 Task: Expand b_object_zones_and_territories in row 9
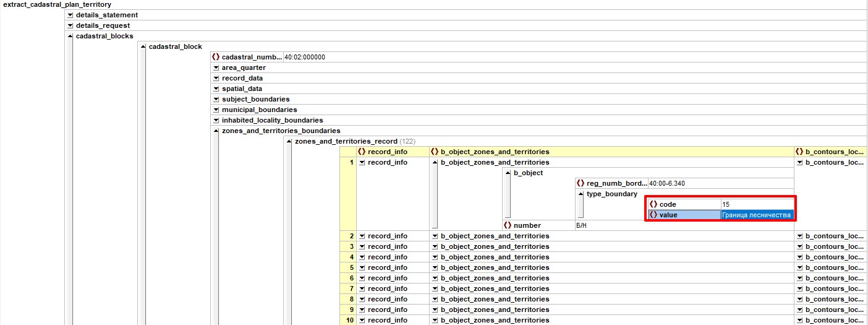(x=435, y=310)
